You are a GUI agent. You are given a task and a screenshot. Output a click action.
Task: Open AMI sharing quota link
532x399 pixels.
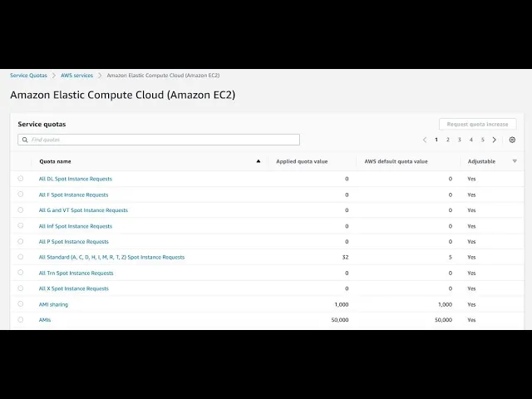click(53, 305)
